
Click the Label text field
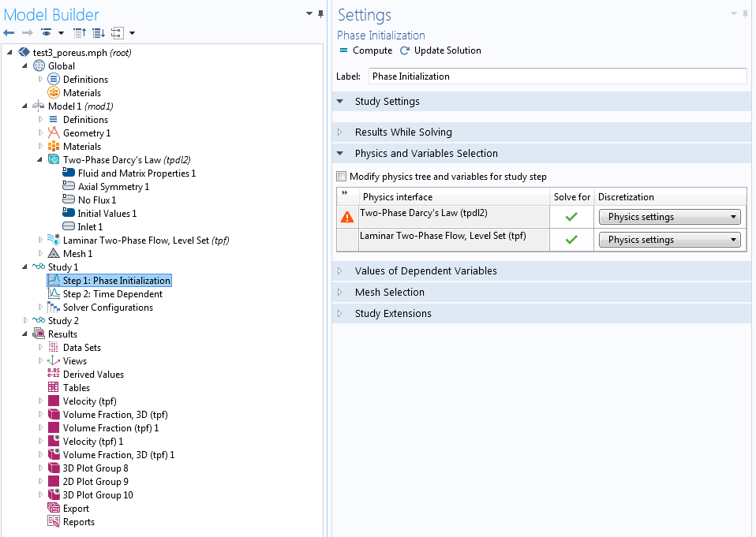click(556, 76)
